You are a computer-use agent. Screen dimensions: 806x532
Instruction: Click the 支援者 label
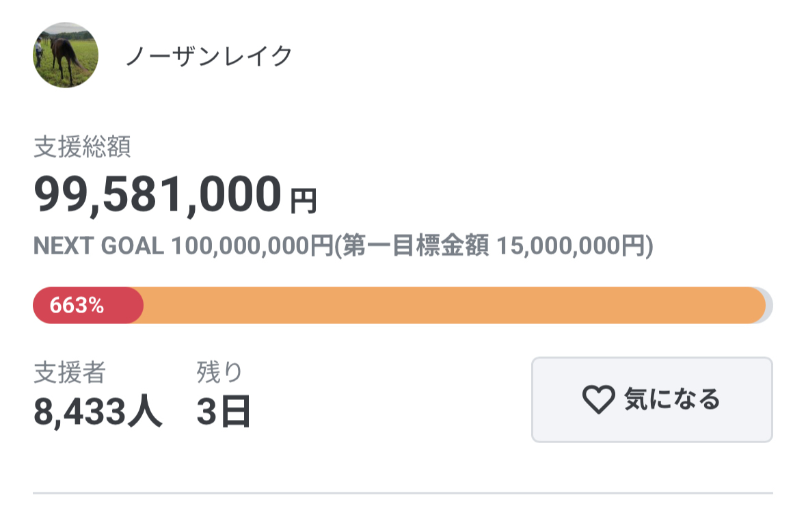(70, 373)
